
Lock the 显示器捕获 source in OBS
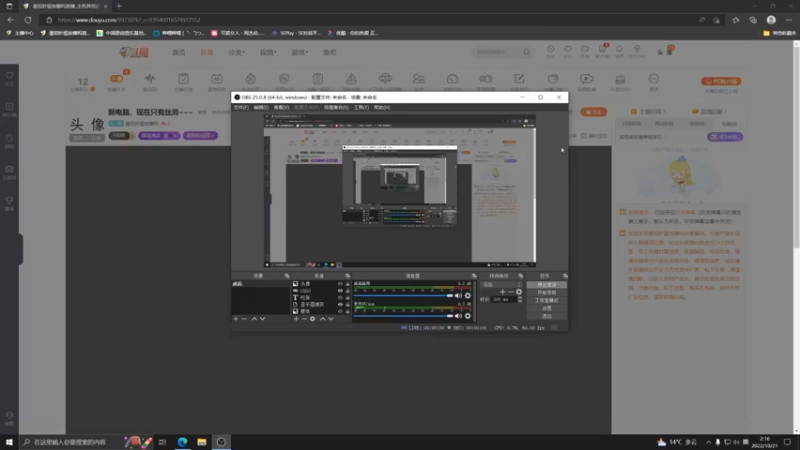pos(347,305)
